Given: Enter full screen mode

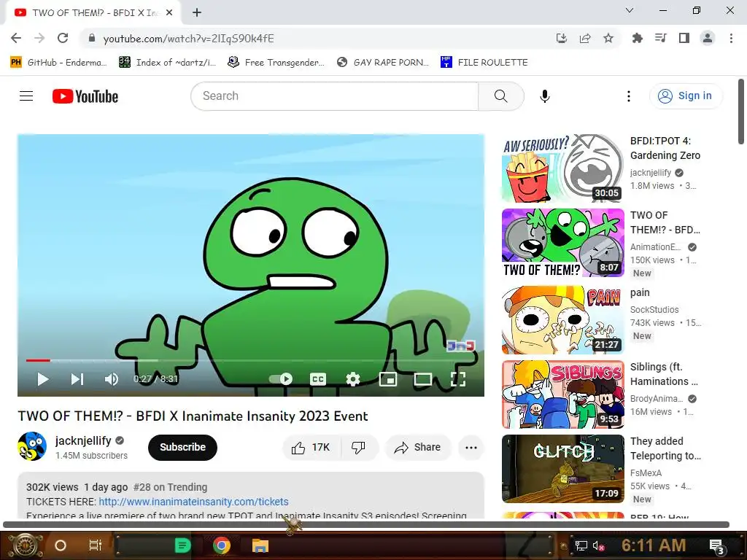Looking at the screenshot, I should pos(458,379).
